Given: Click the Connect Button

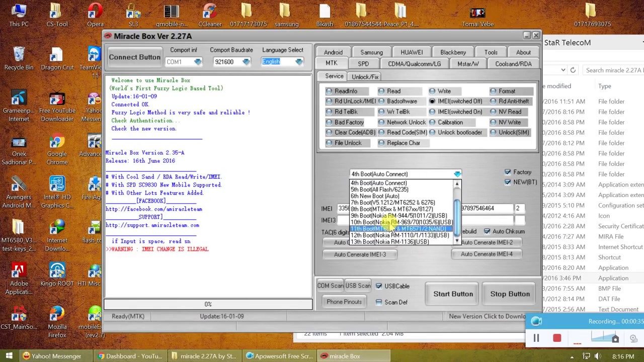Looking at the screenshot, I should click(135, 57).
